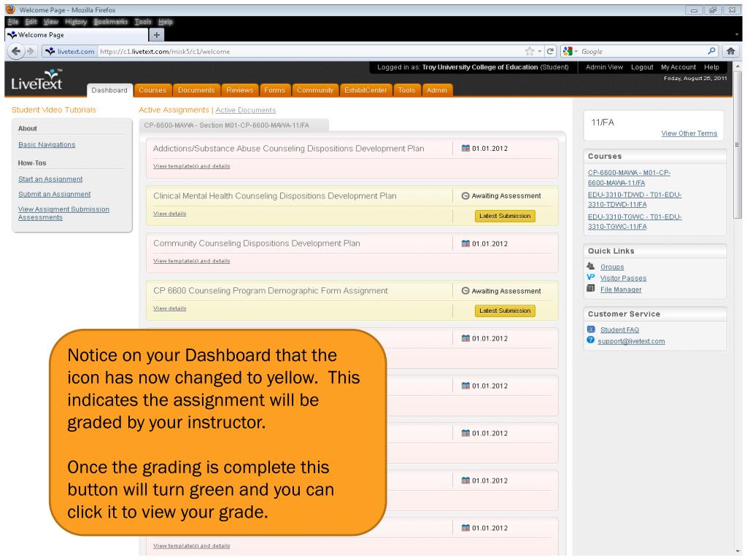Click the LiveText logo

coord(37,79)
